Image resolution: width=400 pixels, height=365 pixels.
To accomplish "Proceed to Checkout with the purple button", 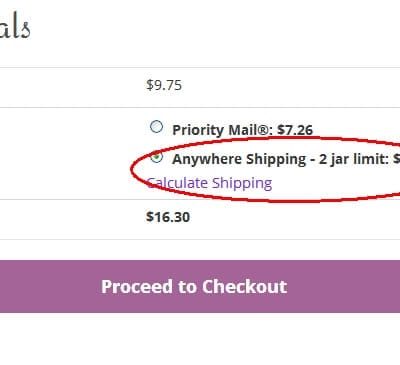I will pos(200,286).
